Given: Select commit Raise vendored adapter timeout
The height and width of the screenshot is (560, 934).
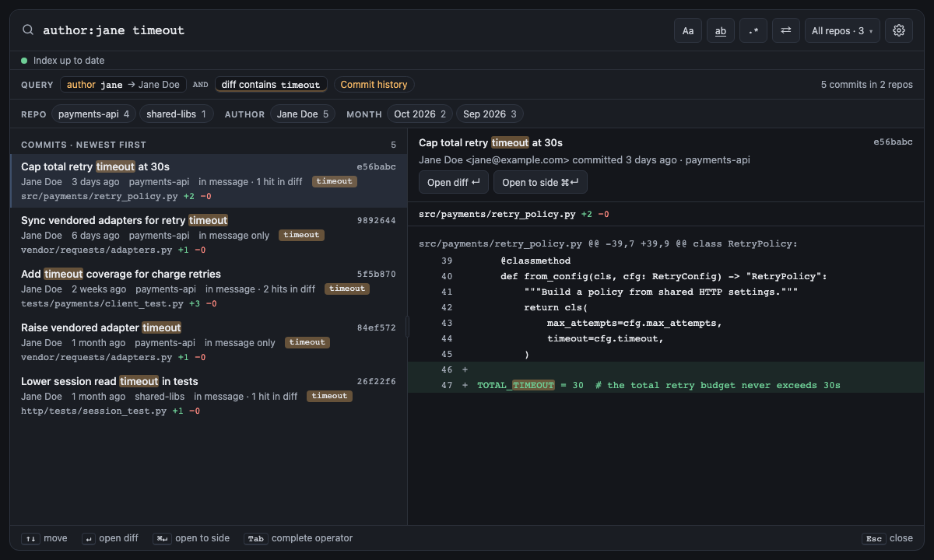Looking at the screenshot, I should [x=209, y=342].
